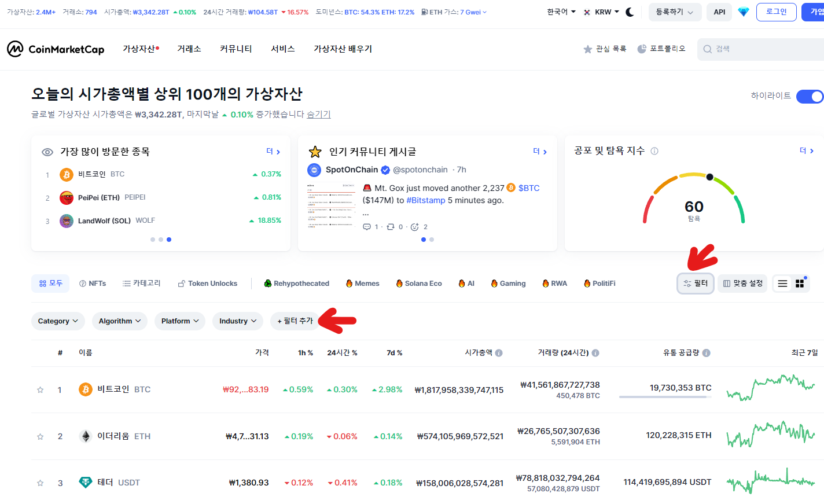
Task: Toggle dark mode moon icon
Action: (630, 12)
